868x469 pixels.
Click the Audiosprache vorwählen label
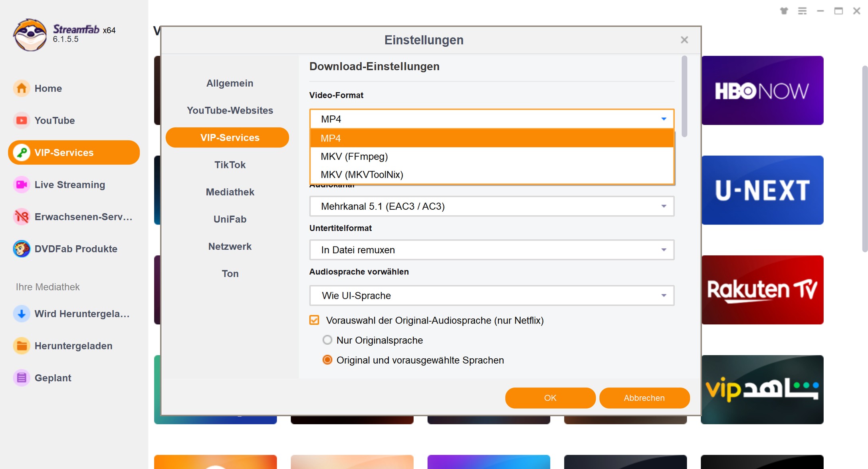click(x=359, y=272)
